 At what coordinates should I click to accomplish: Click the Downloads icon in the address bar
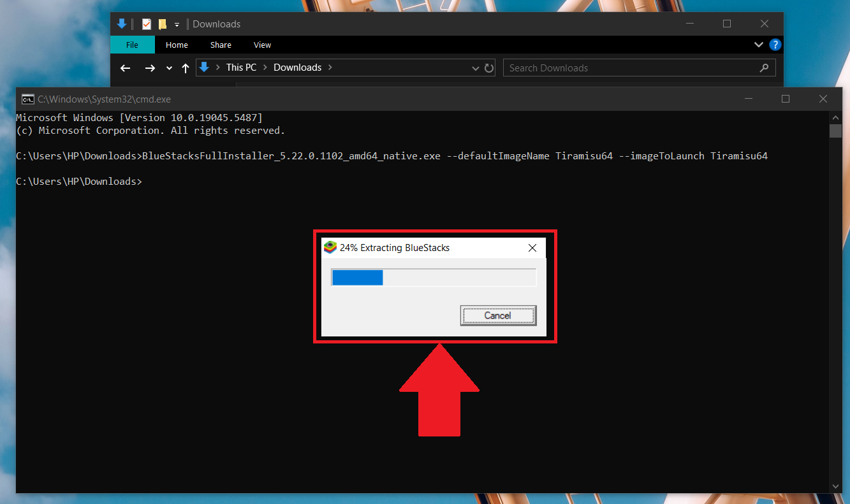203,67
